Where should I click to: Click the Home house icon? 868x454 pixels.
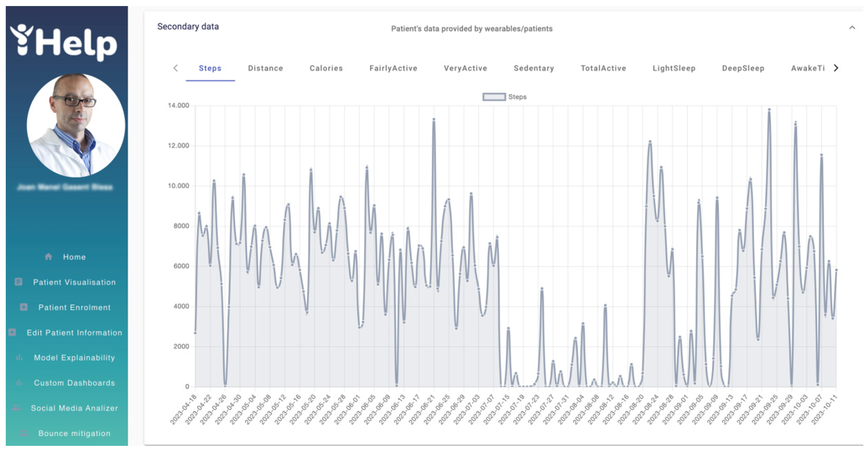[48, 257]
